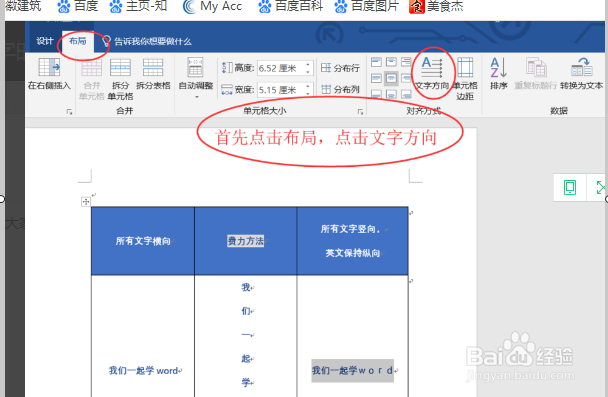Increase row height with the up arrow
This screenshot has width=608, height=397.
click(308, 64)
